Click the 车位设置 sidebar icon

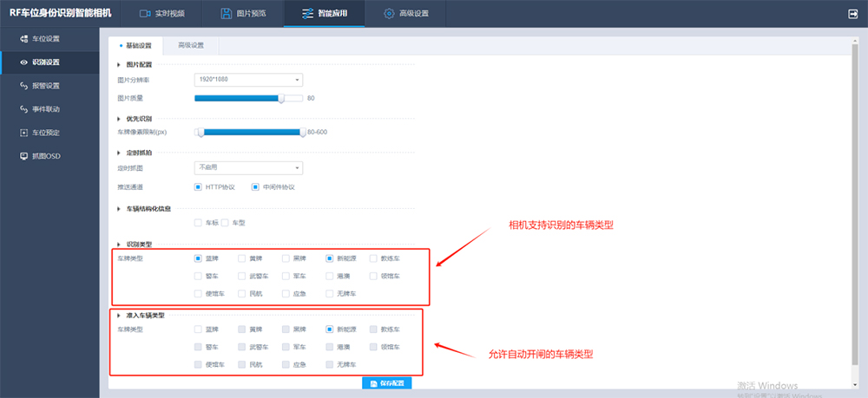pos(23,39)
